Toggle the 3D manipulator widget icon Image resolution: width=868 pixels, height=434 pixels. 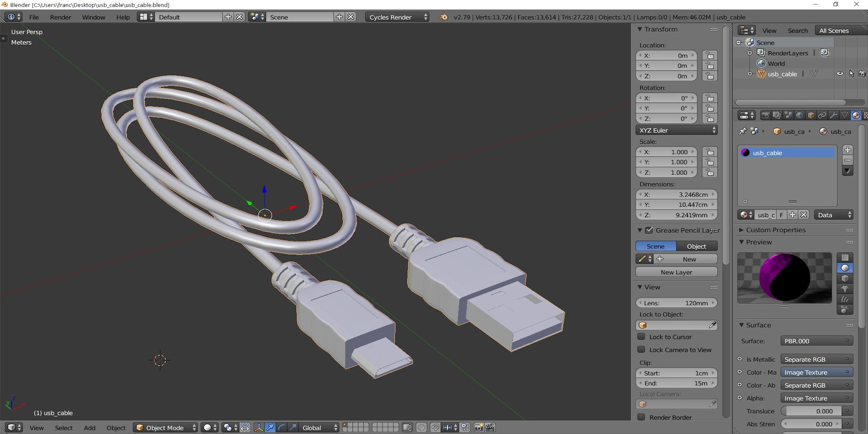259,427
